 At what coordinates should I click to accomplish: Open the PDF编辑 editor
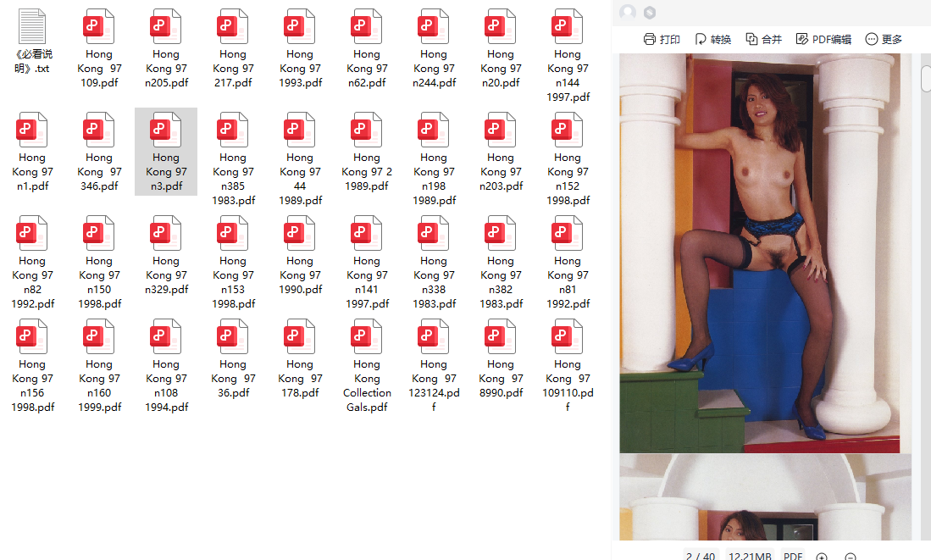823,39
